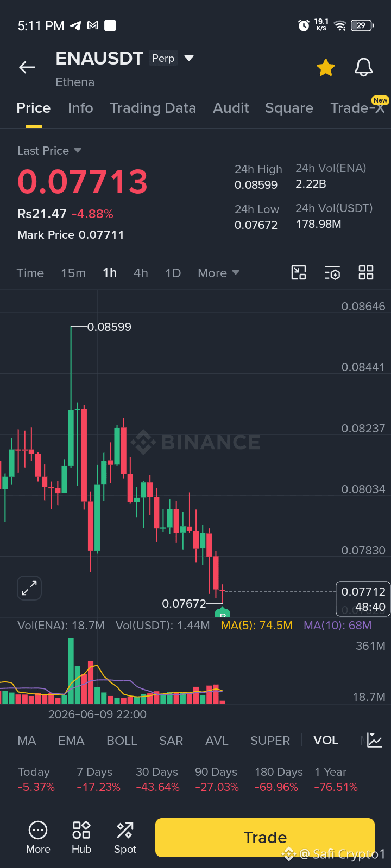Screen dimensions: 391x868
Task: Expand the ENAUSDT pair dropdown arrow
Action: (x=189, y=58)
